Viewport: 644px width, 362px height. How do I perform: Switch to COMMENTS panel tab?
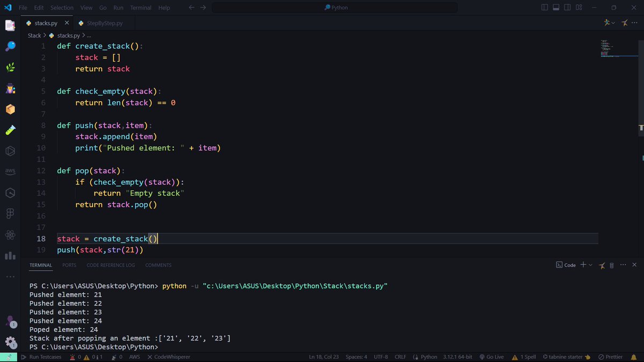pos(158,265)
